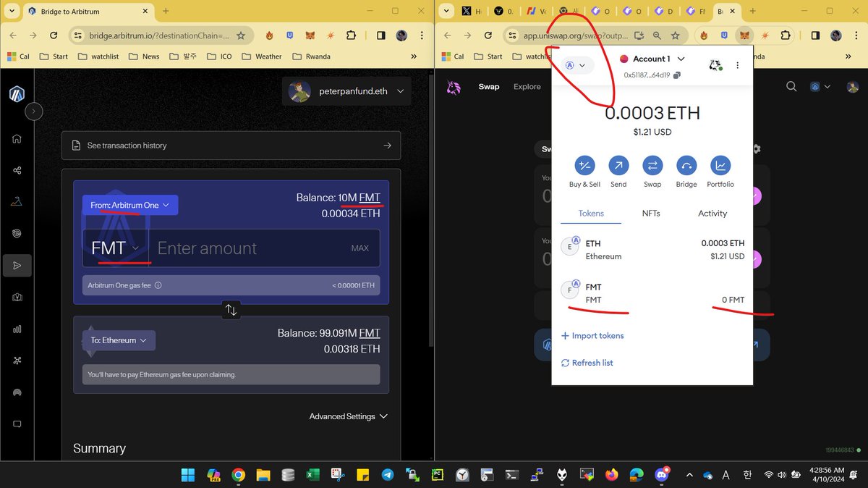The height and width of the screenshot is (488, 868).
Task: Click the chat bubble icon in the Arbitrum sidebar
Action: click(x=17, y=424)
